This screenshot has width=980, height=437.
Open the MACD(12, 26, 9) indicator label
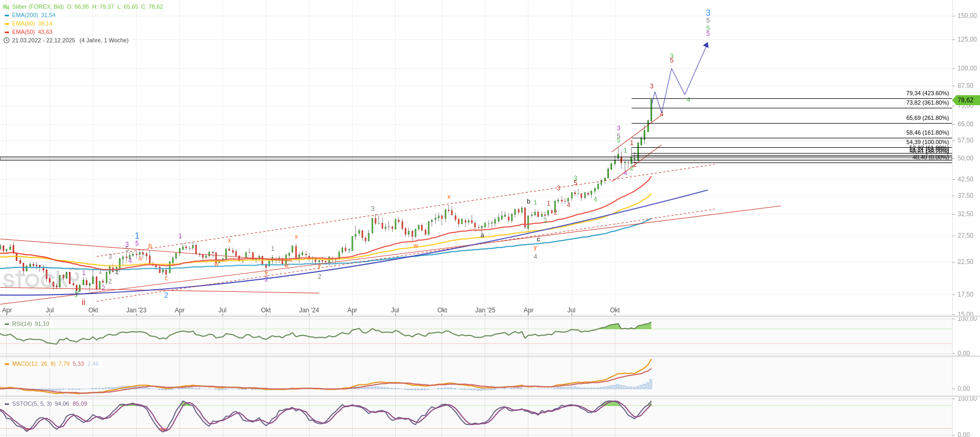pyautogui.click(x=33, y=364)
